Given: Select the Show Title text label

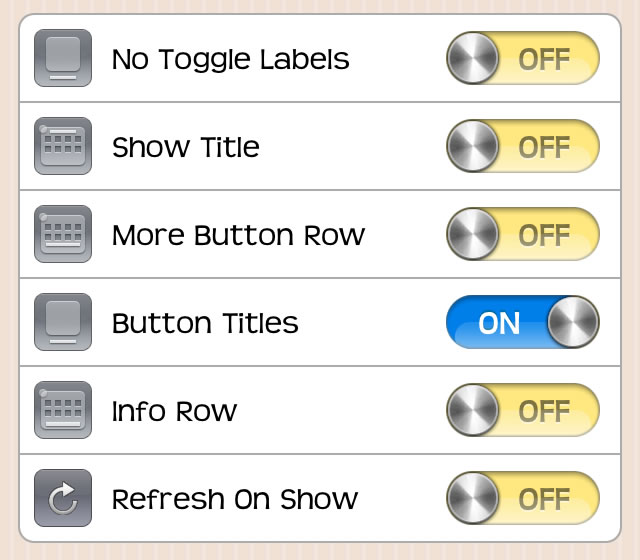Looking at the screenshot, I should tap(186, 147).
